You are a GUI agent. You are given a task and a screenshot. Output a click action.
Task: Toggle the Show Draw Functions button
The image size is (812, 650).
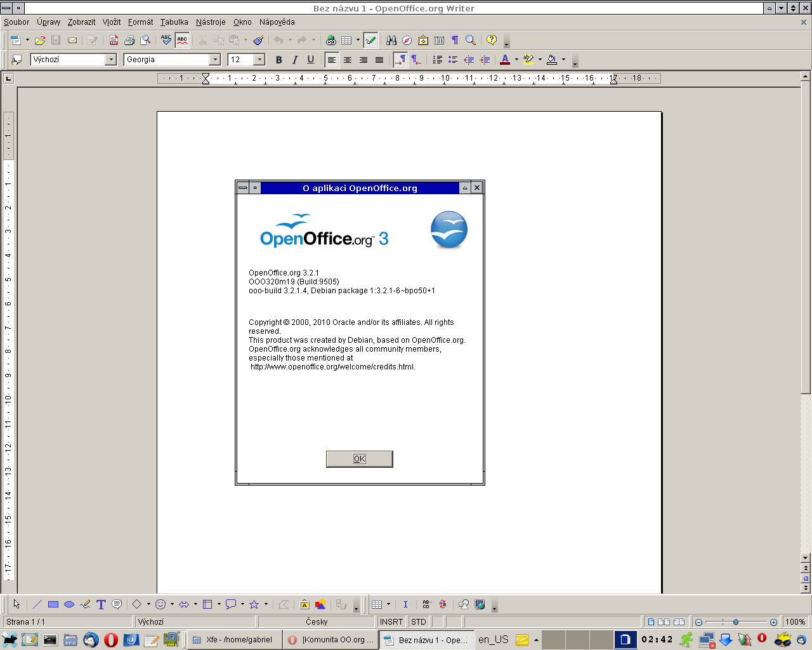(370, 40)
